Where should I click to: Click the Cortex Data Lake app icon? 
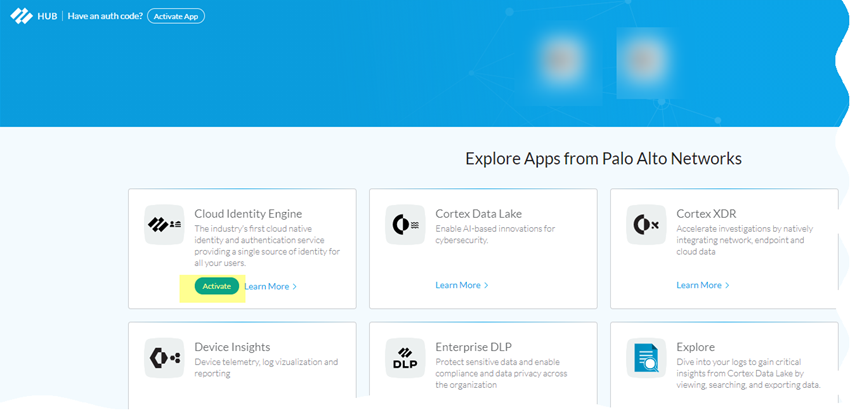(404, 224)
